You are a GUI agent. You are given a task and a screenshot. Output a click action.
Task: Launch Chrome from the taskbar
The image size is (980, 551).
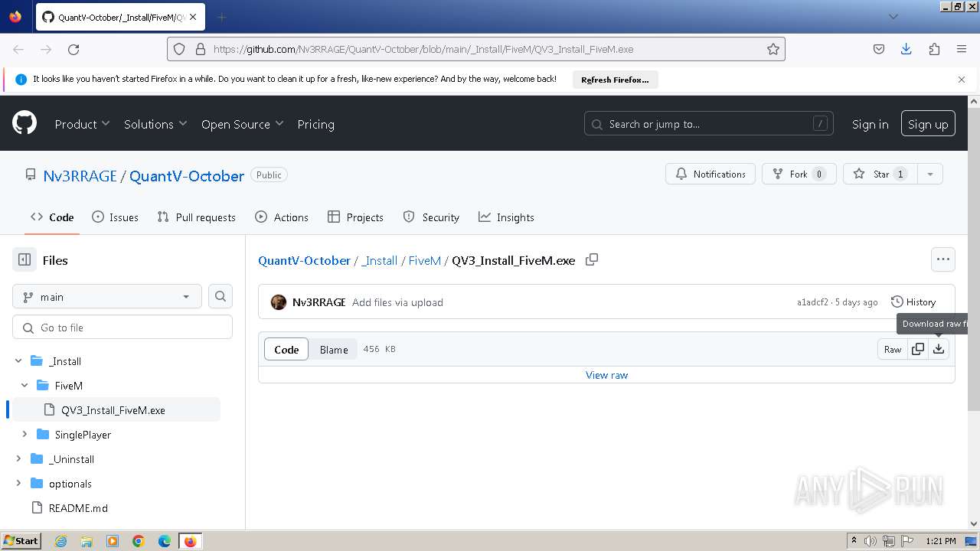(139, 541)
